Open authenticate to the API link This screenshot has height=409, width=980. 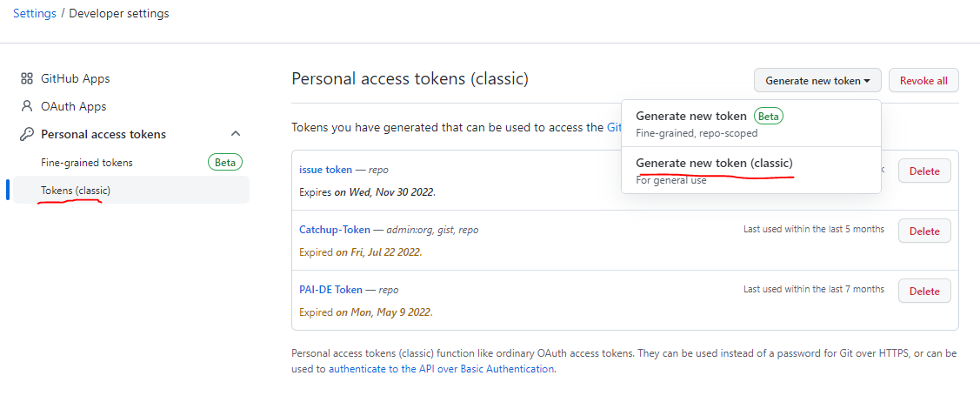tap(441, 368)
